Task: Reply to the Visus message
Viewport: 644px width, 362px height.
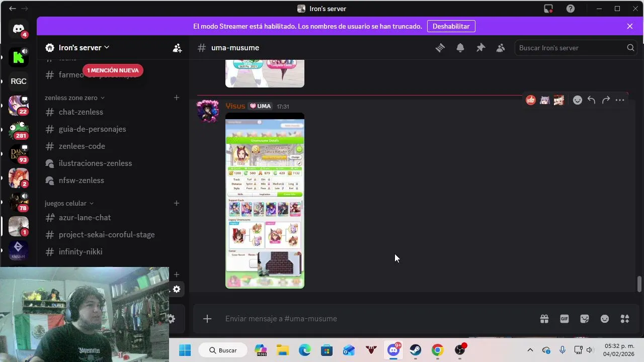Action: coord(592,100)
